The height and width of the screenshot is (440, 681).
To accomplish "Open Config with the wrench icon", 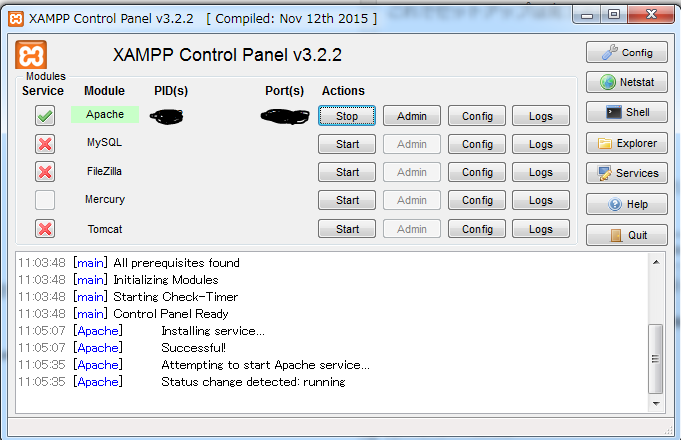I will 626,53.
